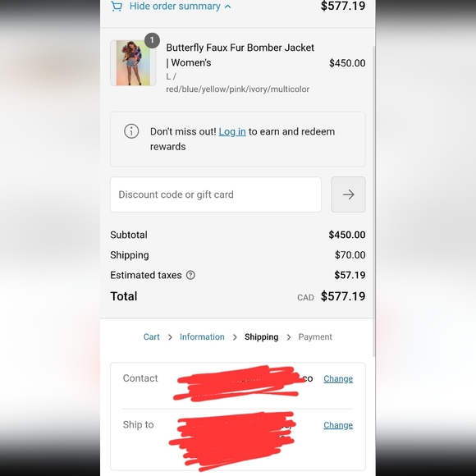
Task: Click the chevron before Payment
Action: coord(289,337)
